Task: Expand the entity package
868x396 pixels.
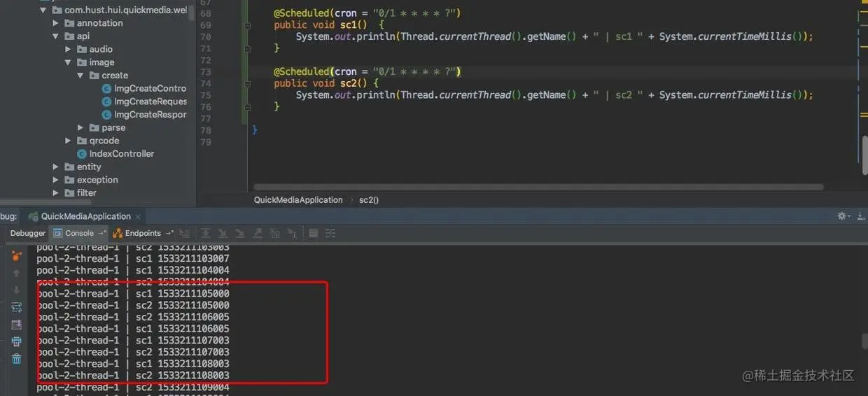Action: [x=56, y=167]
